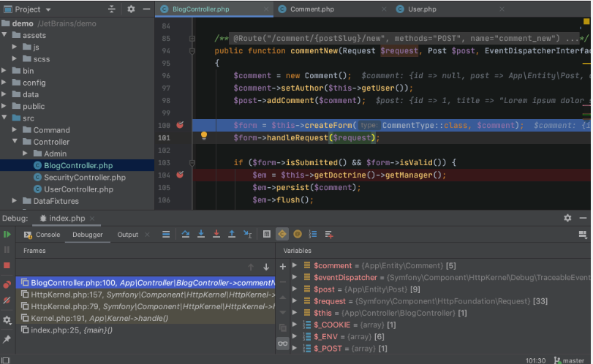Switch to the Comment.php editor tab
The image size is (593, 364).
pos(312,9)
